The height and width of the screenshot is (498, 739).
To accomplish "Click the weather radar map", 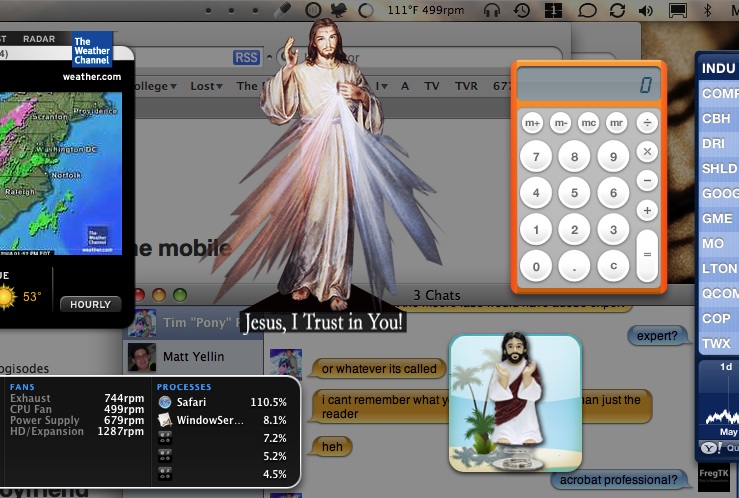I will click(61, 173).
